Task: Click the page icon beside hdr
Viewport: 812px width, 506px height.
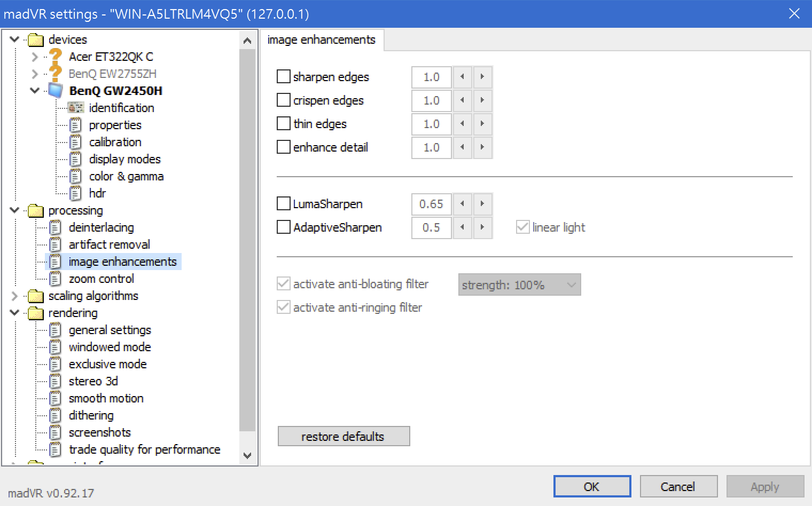Action: [76, 193]
